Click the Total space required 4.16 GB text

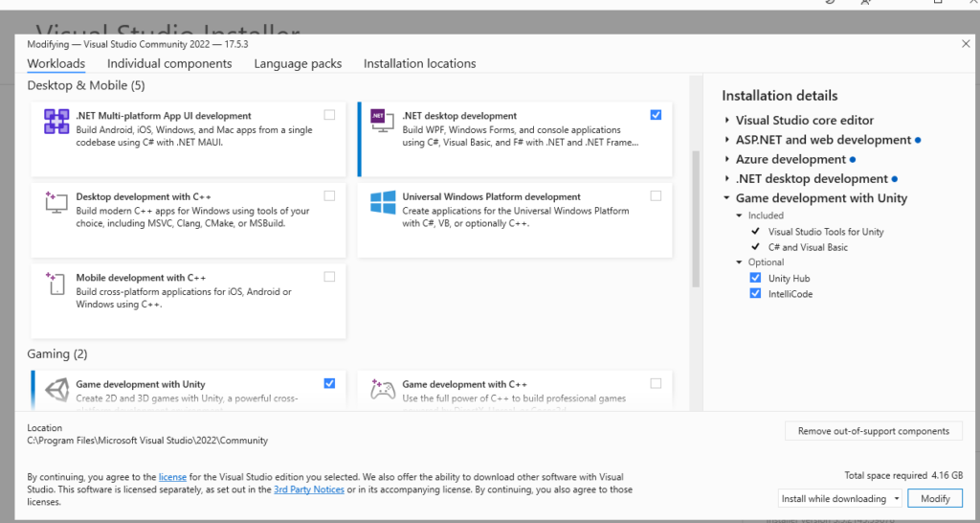[903, 475]
